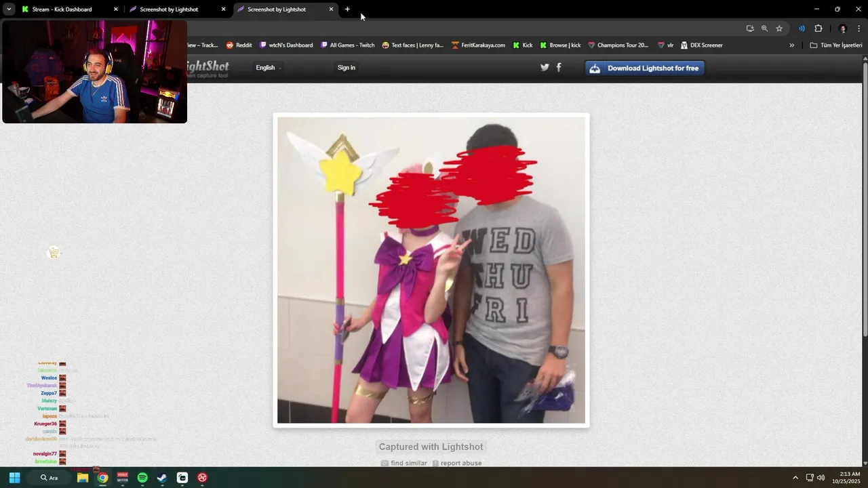Open the white square app taskbar icon
Screen dimensions: 868x488
[x=182, y=478]
